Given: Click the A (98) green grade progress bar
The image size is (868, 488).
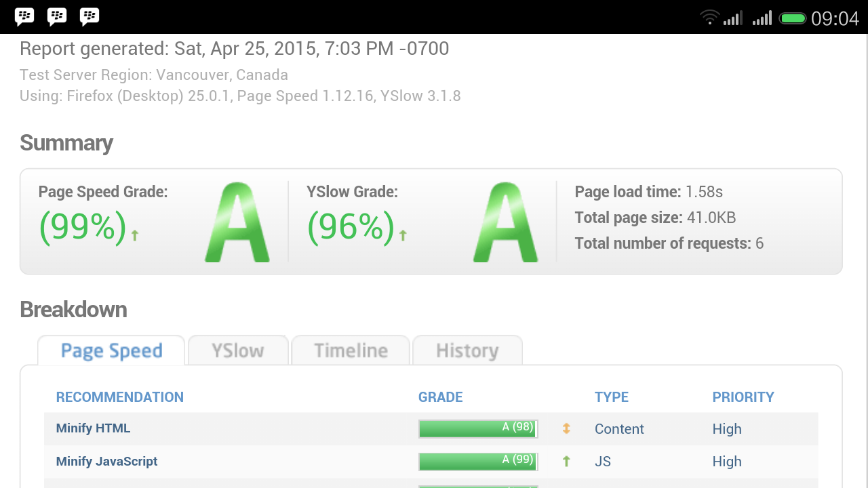Looking at the screenshot, I should pos(477,428).
